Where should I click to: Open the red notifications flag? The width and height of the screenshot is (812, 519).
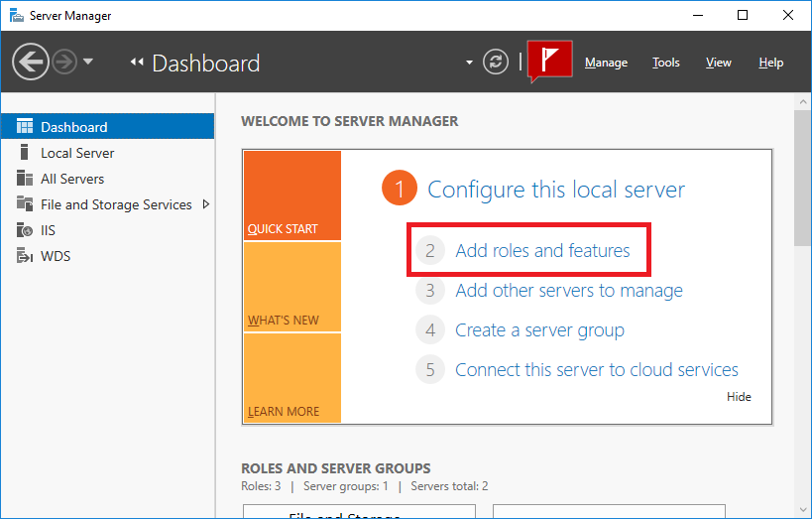(x=549, y=62)
